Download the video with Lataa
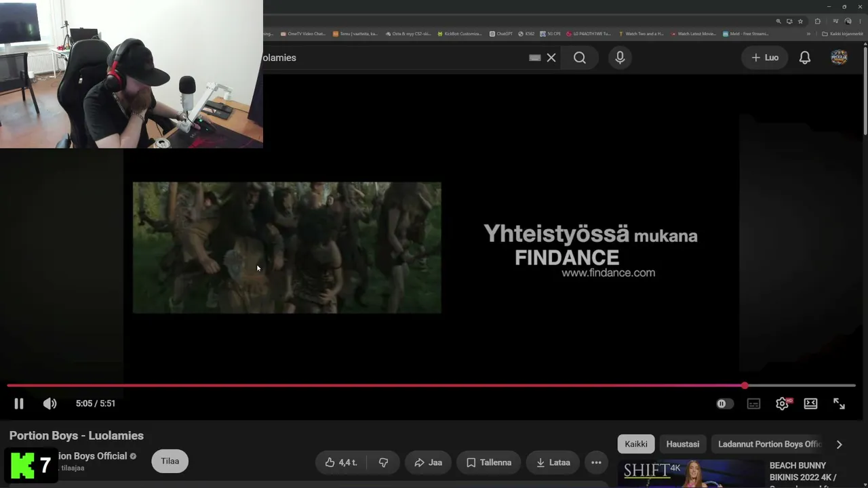 coord(553,462)
